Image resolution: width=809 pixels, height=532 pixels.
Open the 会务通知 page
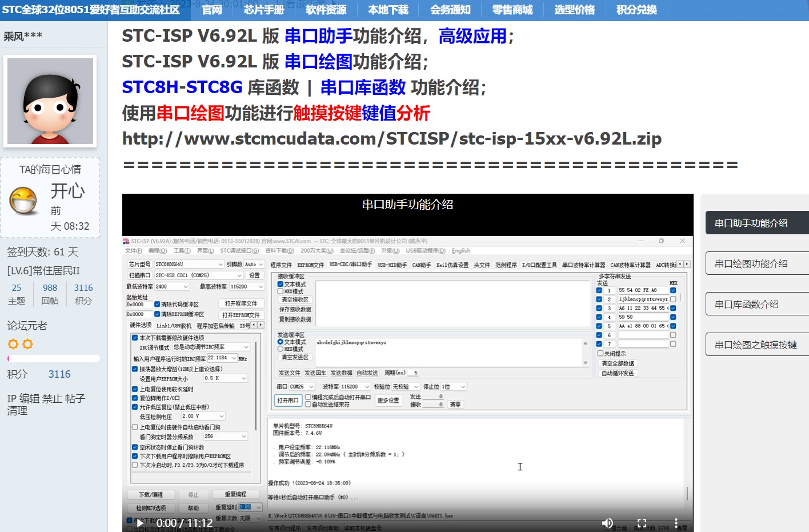(450, 10)
